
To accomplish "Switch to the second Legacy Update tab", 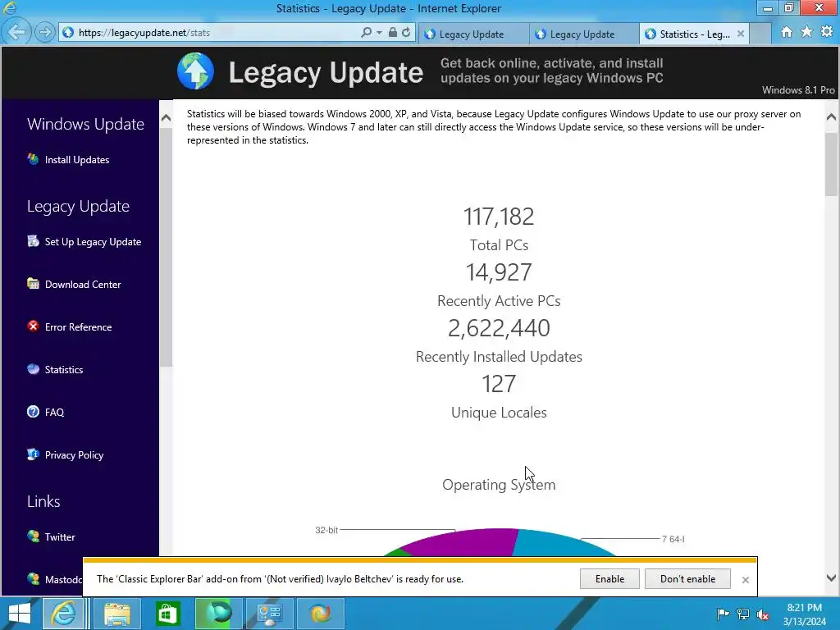I will coord(584,34).
